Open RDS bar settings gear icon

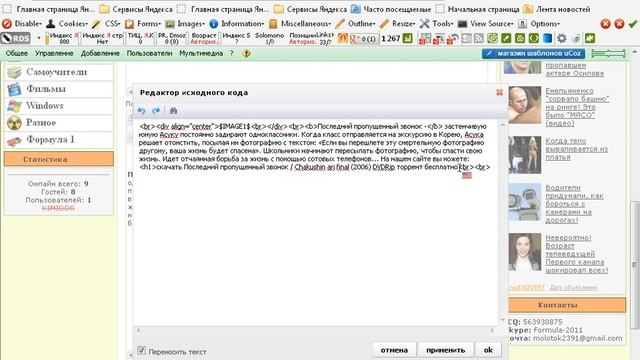point(562,38)
